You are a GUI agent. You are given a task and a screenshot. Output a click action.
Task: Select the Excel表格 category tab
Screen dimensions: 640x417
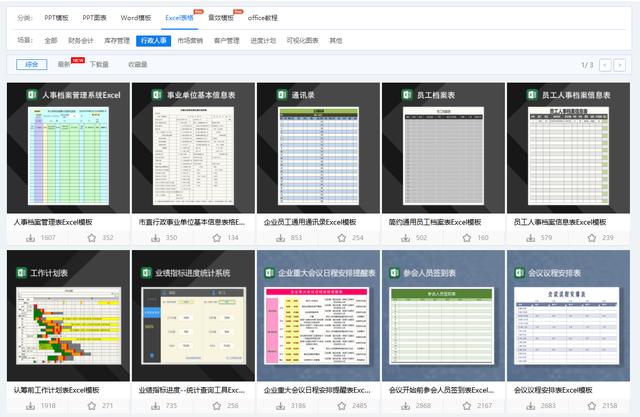pos(179,18)
